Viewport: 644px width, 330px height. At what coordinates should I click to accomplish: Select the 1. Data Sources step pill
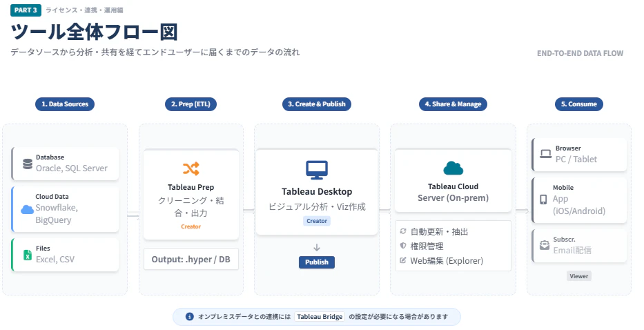click(65, 104)
